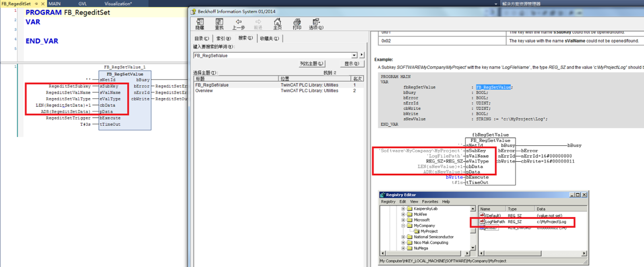Close the FB_RegeditSet editor tab
Screen dimensions: 644x267
43,4
